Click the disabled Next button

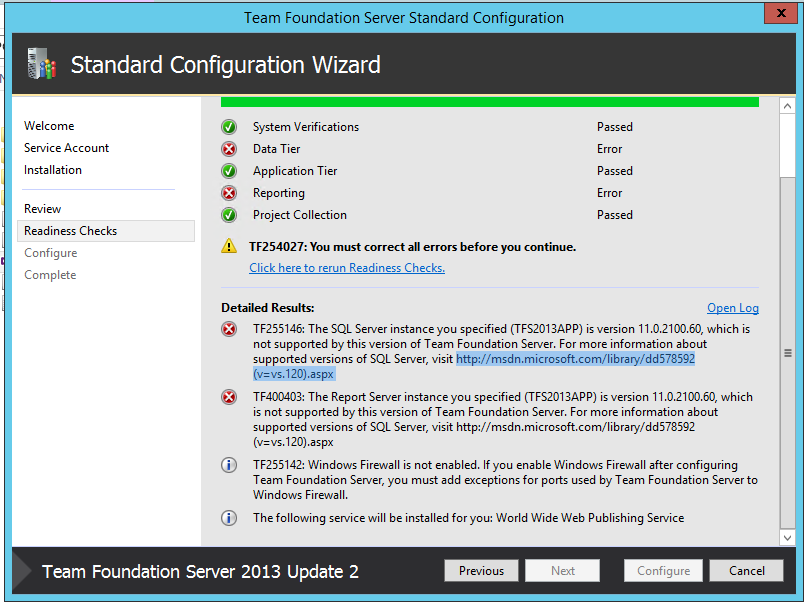(562, 571)
